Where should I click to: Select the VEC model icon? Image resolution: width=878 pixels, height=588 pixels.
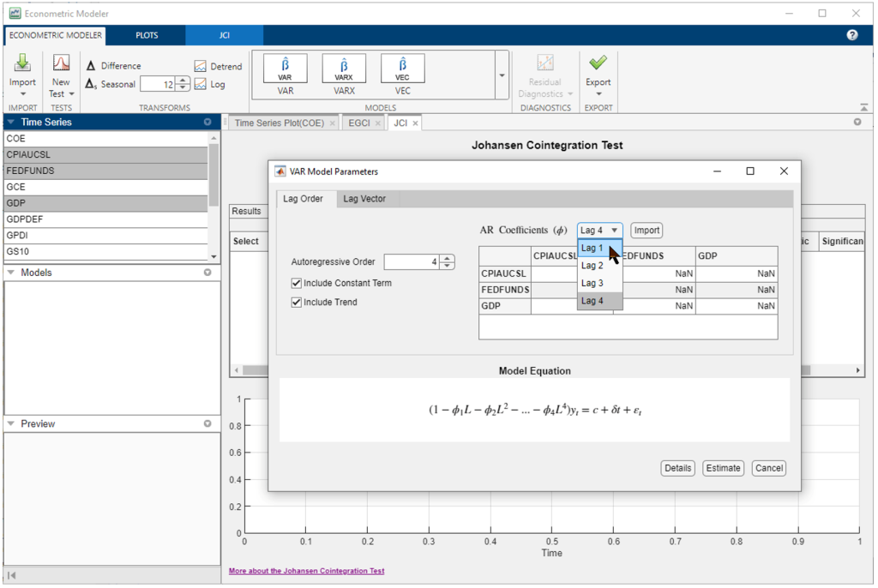(402, 68)
